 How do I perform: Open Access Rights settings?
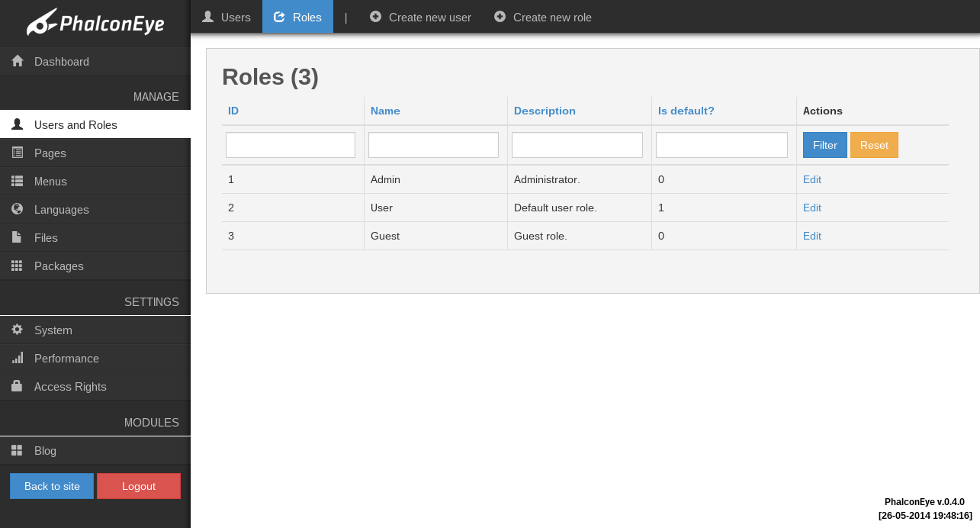(95, 386)
